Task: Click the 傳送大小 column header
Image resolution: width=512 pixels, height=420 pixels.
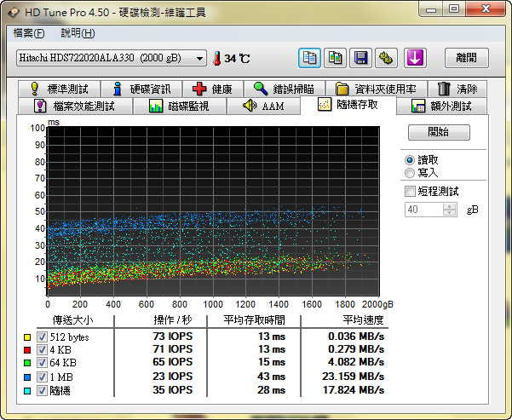Action: pos(72,319)
